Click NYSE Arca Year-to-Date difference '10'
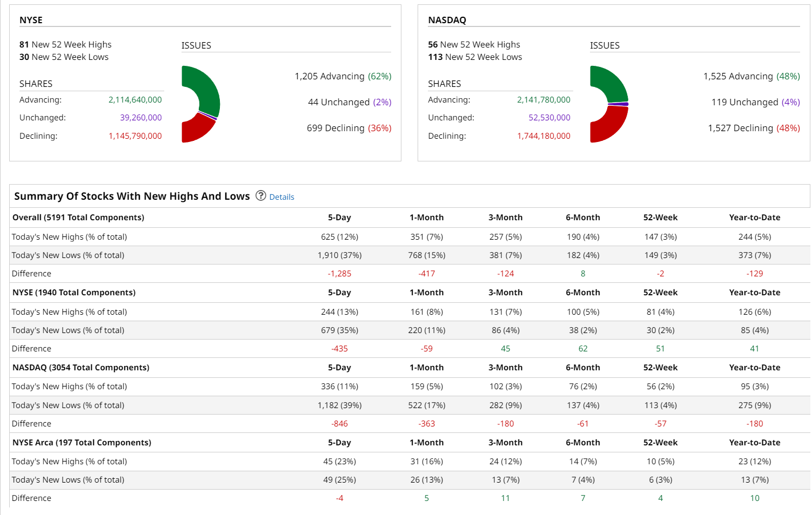This screenshot has height=515, width=812. pos(755,498)
